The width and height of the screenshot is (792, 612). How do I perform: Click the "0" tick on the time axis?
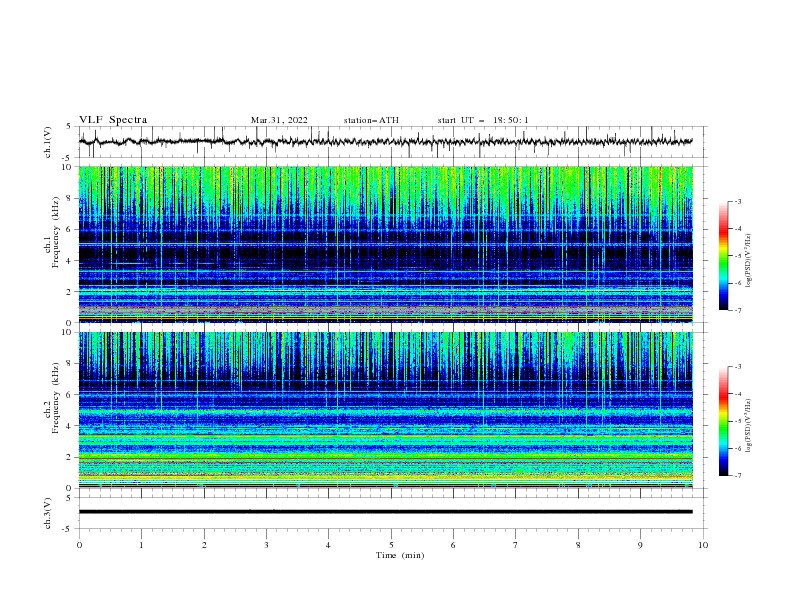(79, 545)
